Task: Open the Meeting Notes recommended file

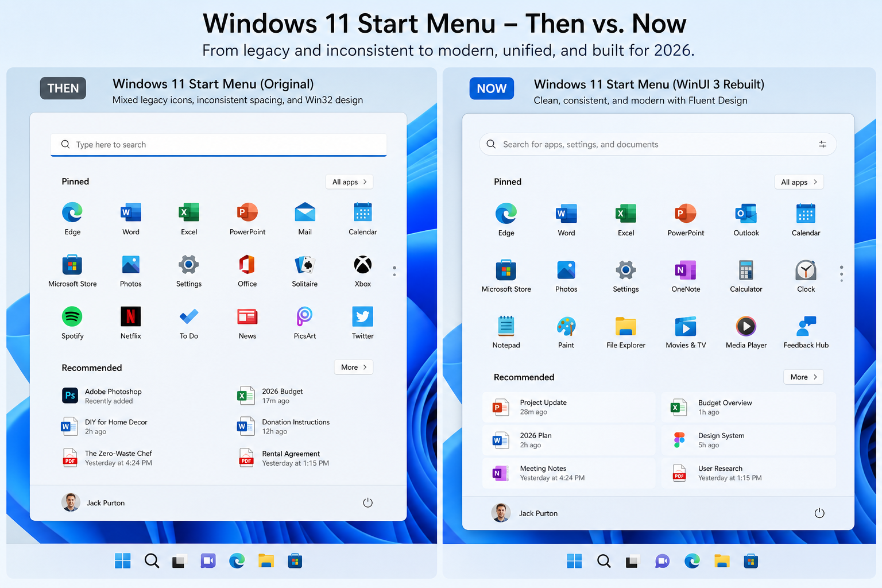Action: pos(568,473)
